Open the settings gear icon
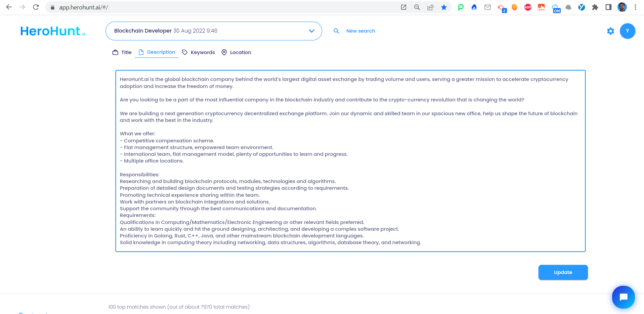644x314 pixels. point(610,31)
